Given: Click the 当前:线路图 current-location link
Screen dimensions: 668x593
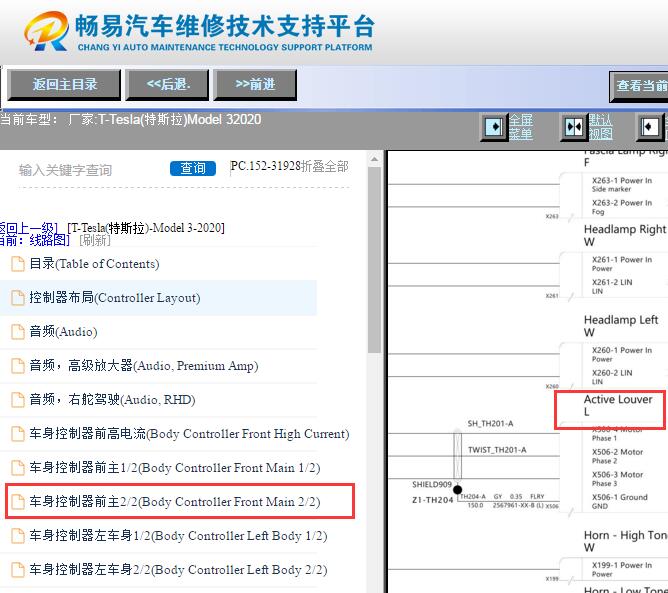Looking at the screenshot, I should click(34, 240).
